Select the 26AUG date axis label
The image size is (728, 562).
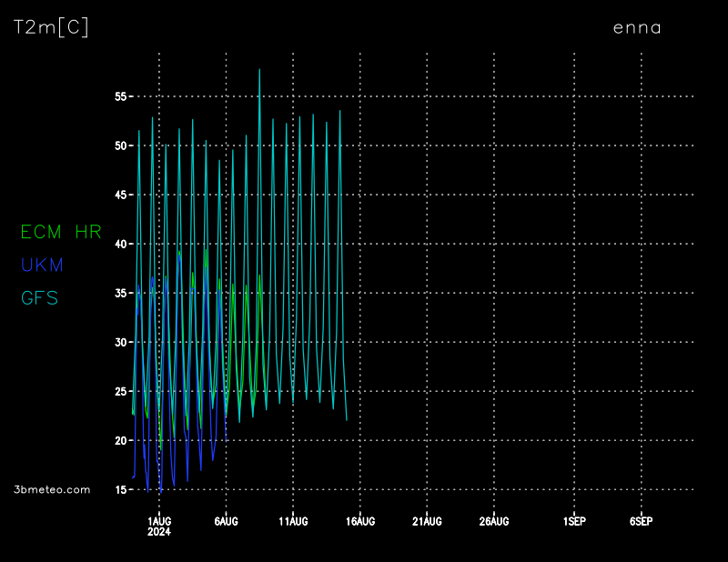[493, 521]
